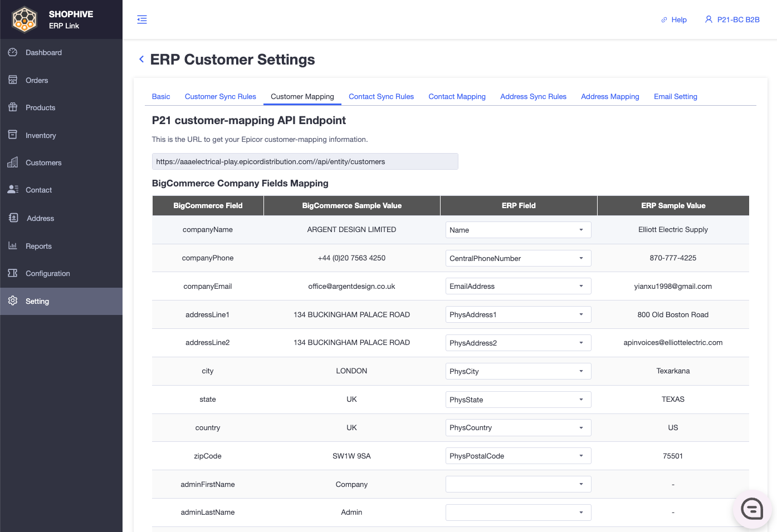Click the Customers building icon
Screen dimensions: 777x532
[13, 162]
